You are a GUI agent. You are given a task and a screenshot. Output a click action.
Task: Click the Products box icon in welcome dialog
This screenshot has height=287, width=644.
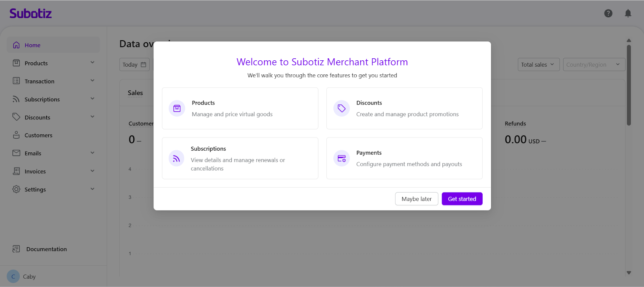pyautogui.click(x=177, y=109)
